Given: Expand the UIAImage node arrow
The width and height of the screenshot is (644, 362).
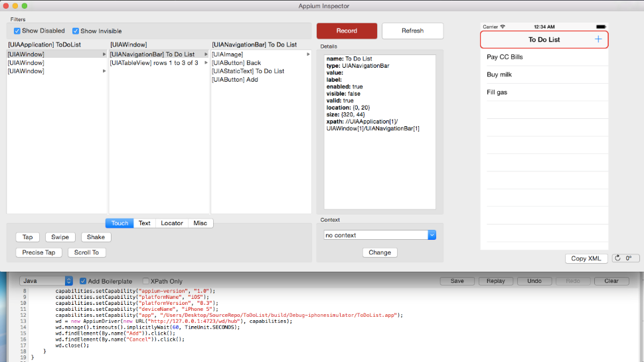Looking at the screenshot, I should pyautogui.click(x=308, y=54).
